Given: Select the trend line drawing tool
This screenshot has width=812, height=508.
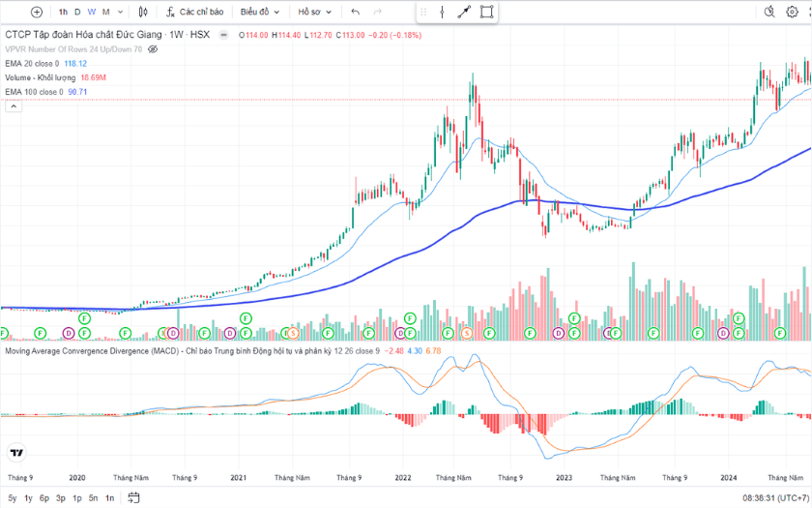Looking at the screenshot, I should 464,13.
